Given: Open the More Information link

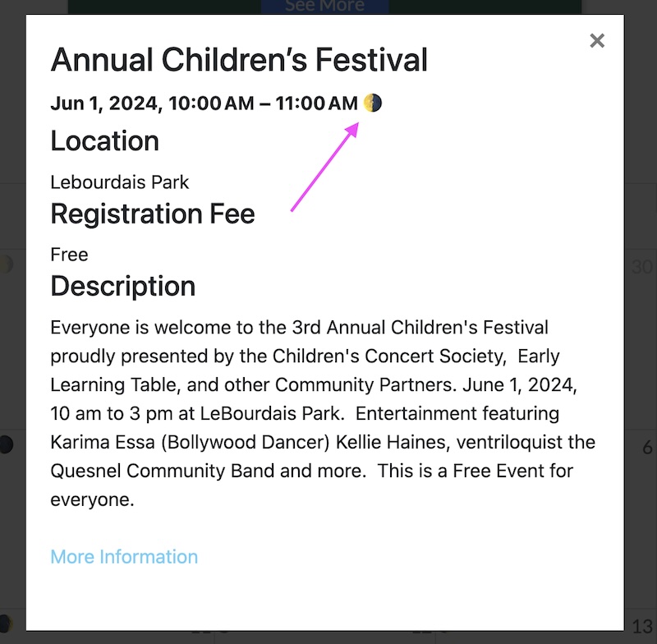Looking at the screenshot, I should point(124,557).
